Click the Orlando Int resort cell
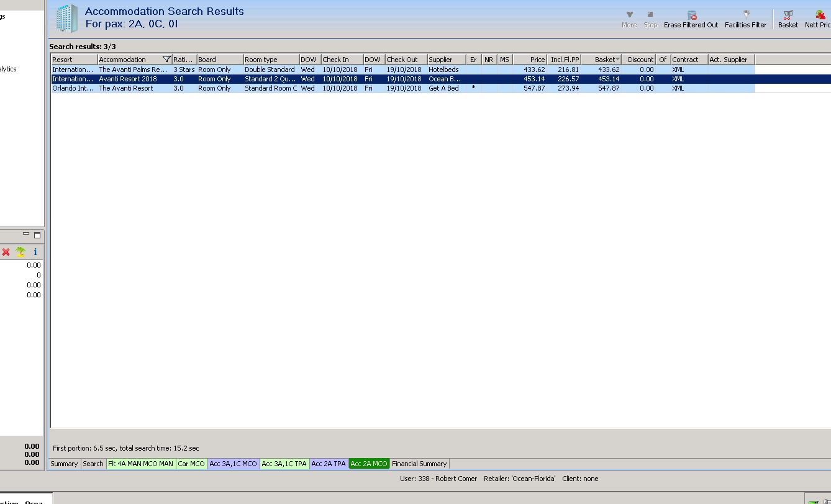Viewport: 831px width, 504px height. tap(73, 88)
